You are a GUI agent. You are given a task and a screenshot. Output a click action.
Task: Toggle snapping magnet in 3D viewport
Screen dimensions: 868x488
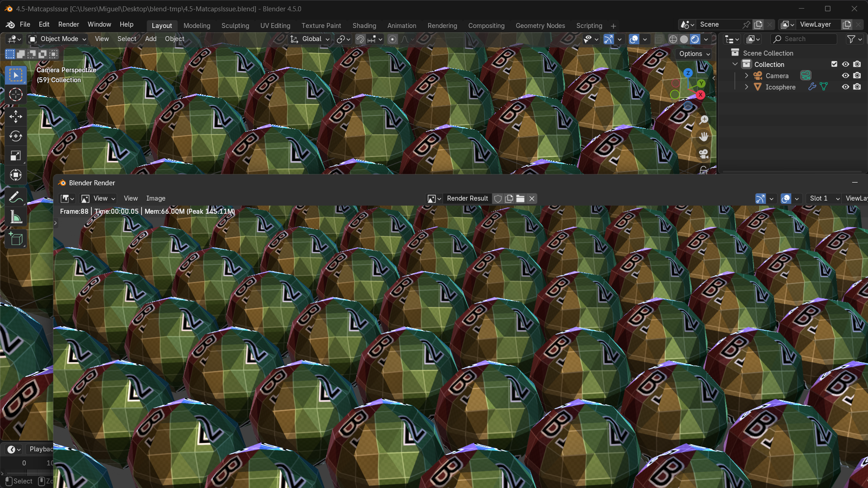coord(360,39)
